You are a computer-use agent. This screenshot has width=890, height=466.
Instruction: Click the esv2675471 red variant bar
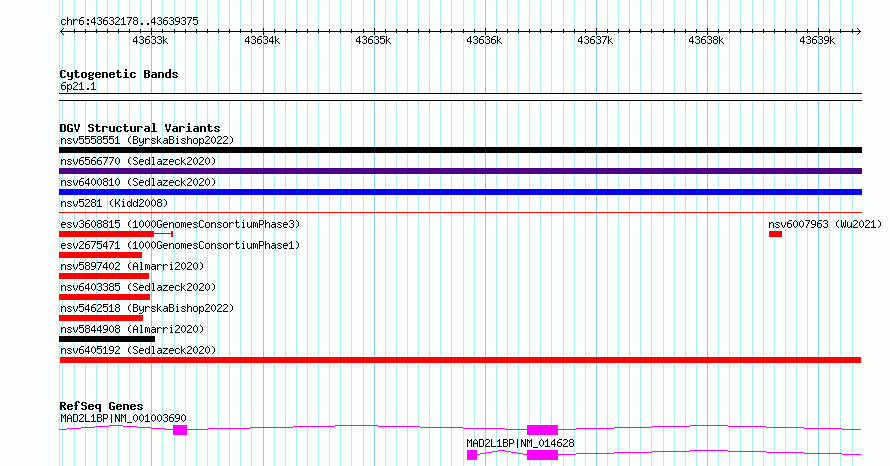(100, 255)
